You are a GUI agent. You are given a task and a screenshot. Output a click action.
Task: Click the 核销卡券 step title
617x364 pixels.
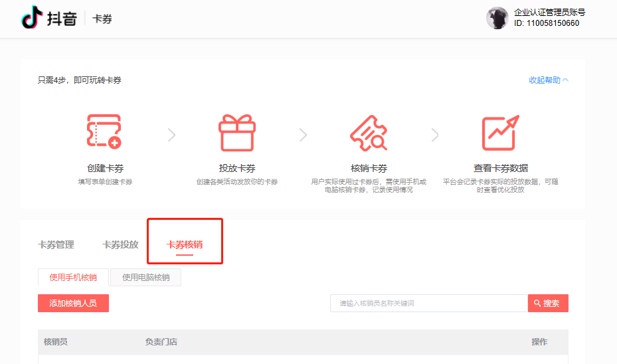pos(369,169)
